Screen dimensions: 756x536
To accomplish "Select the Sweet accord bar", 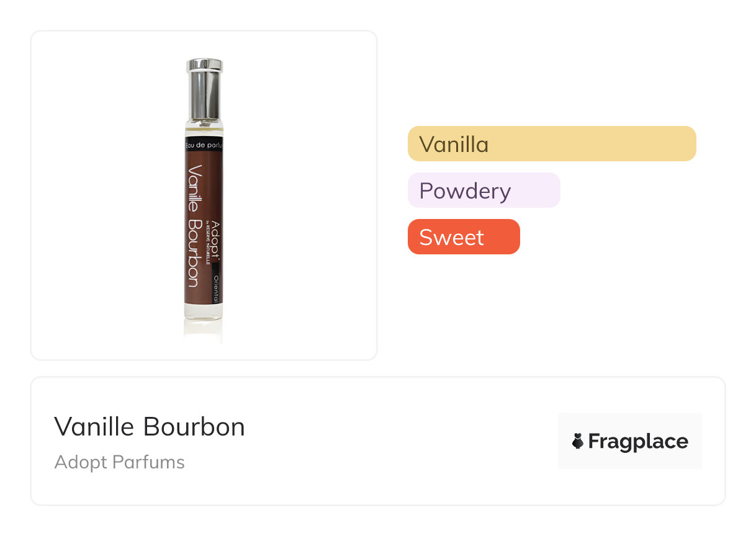I will 463,237.
